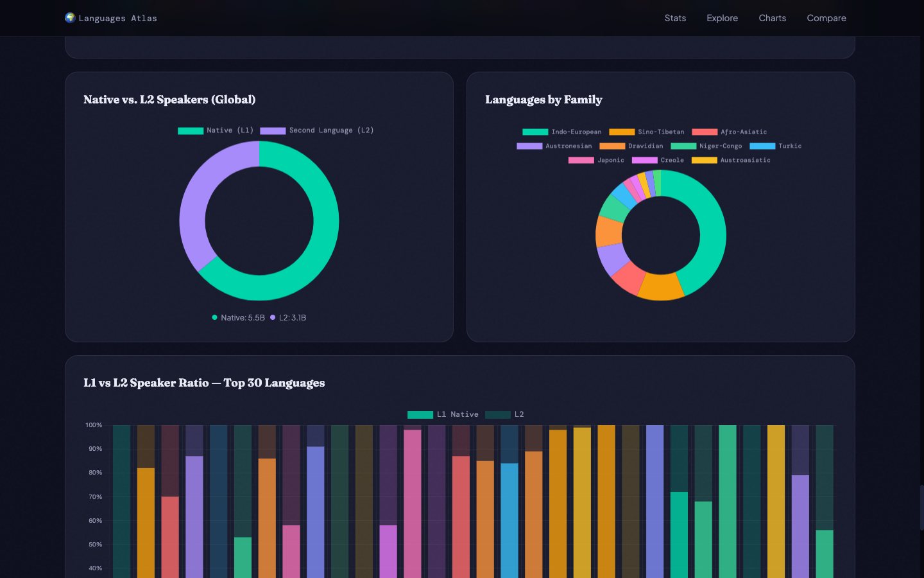Screen dimensions: 924x578
Task: Hide Dravidian in the family legend
Action: click(x=631, y=146)
